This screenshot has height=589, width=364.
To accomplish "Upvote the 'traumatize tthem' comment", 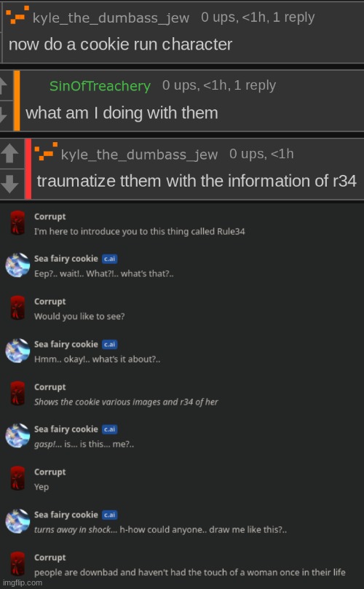I will point(9,154).
